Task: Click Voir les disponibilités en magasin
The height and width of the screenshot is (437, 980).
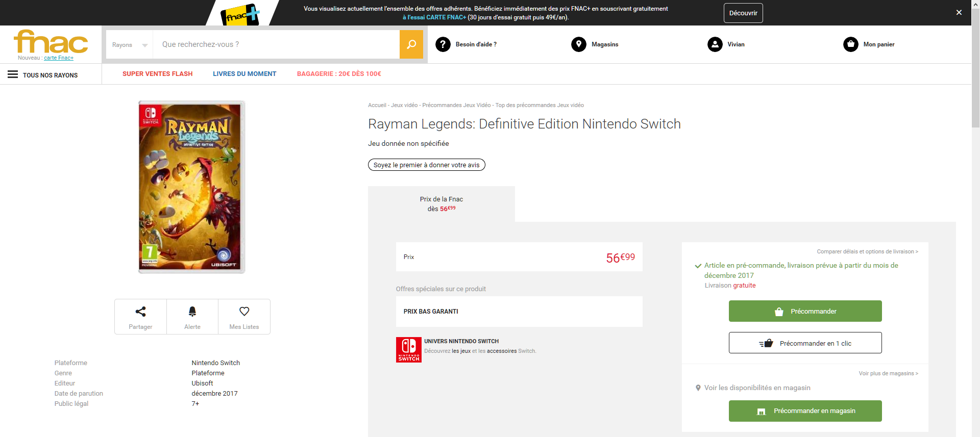Action: [757, 388]
